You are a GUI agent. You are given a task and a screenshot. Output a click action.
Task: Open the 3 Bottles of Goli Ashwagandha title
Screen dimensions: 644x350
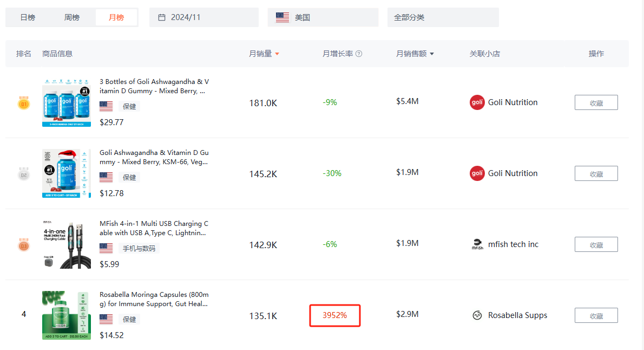pos(154,86)
